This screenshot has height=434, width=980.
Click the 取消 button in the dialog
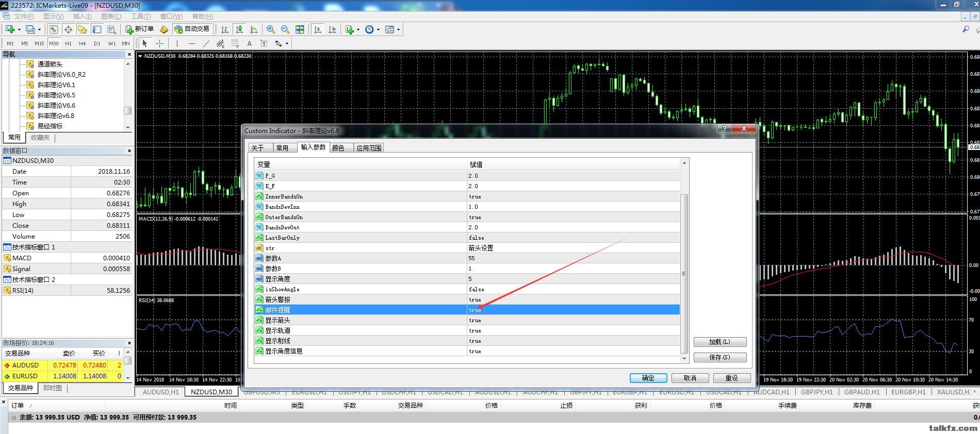point(690,378)
